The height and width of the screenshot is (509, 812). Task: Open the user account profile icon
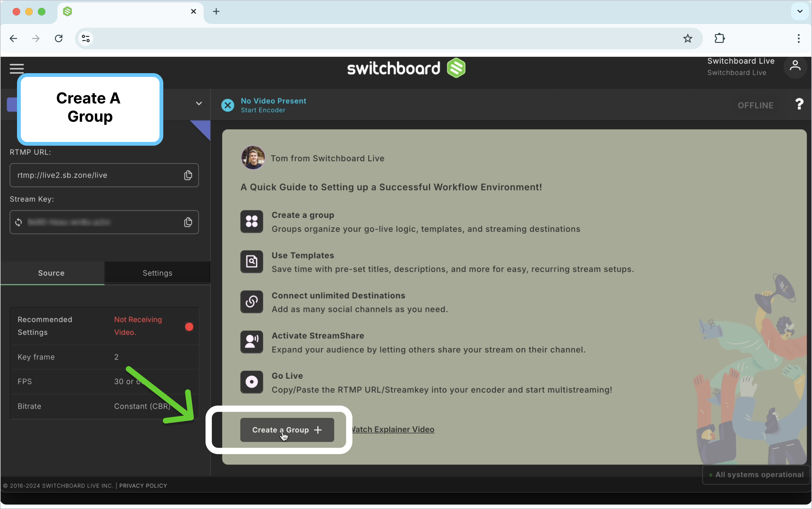pos(795,66)
